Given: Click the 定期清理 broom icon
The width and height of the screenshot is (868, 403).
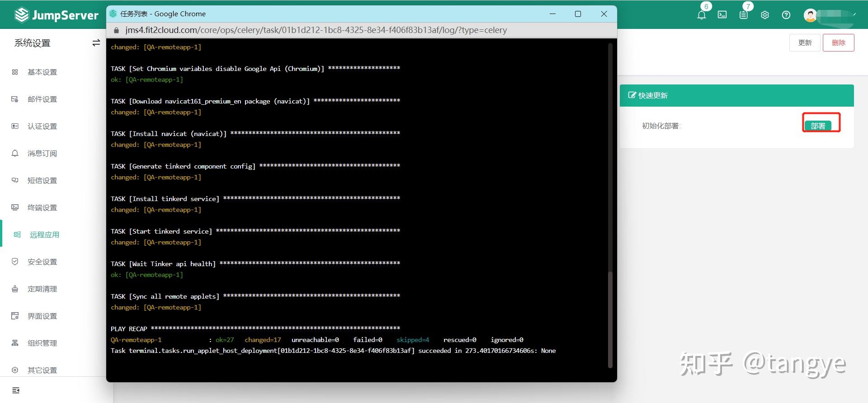Looking at the screenshot, I should pos(15,289).
